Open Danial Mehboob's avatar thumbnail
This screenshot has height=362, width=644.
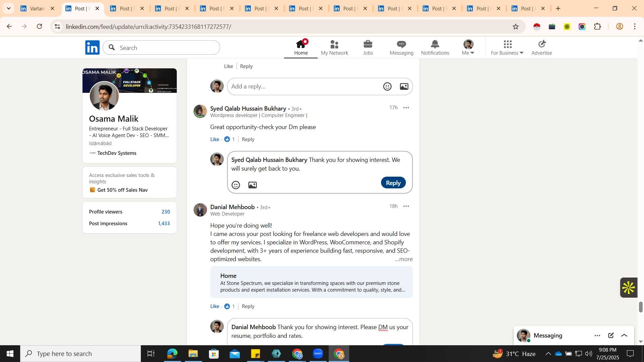point(200,210)
